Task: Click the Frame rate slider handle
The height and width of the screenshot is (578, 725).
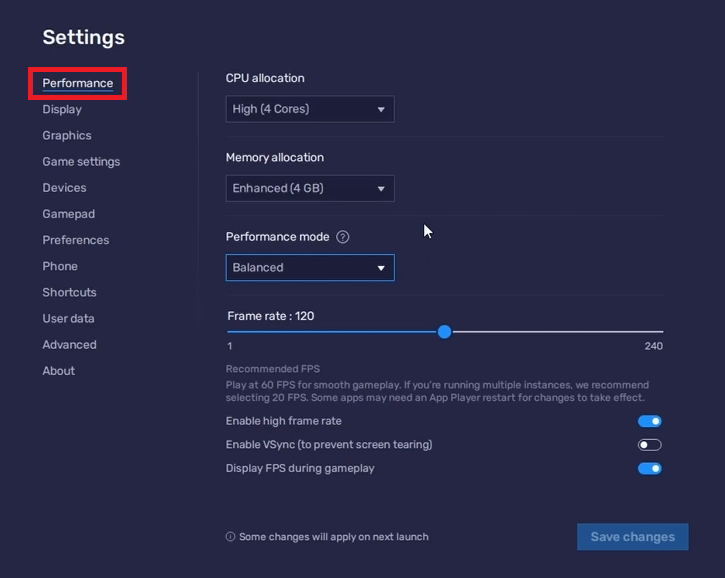Action: pyautogui.click(x=445, y=332)
